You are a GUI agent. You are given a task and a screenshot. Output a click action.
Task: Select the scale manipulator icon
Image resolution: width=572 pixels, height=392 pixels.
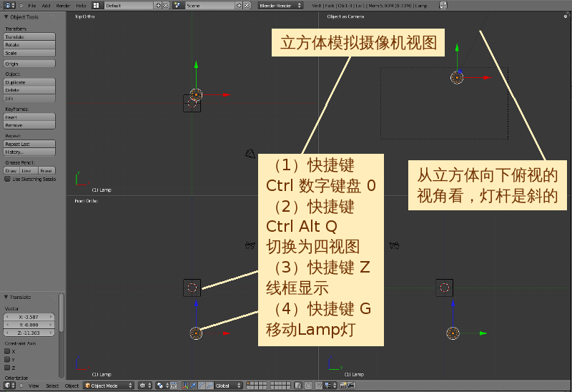[x=209, y=386]
